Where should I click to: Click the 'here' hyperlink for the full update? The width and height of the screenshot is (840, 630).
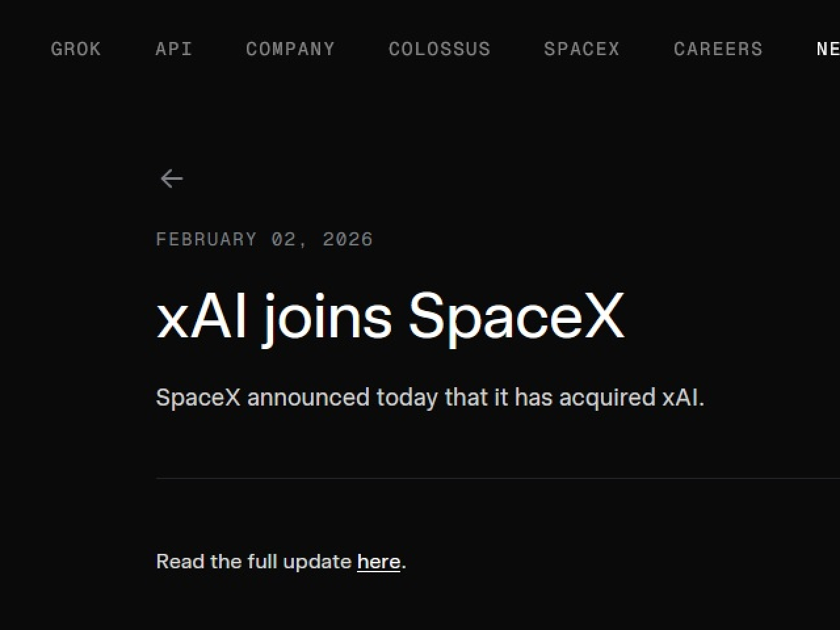click(x=378, y=561)
